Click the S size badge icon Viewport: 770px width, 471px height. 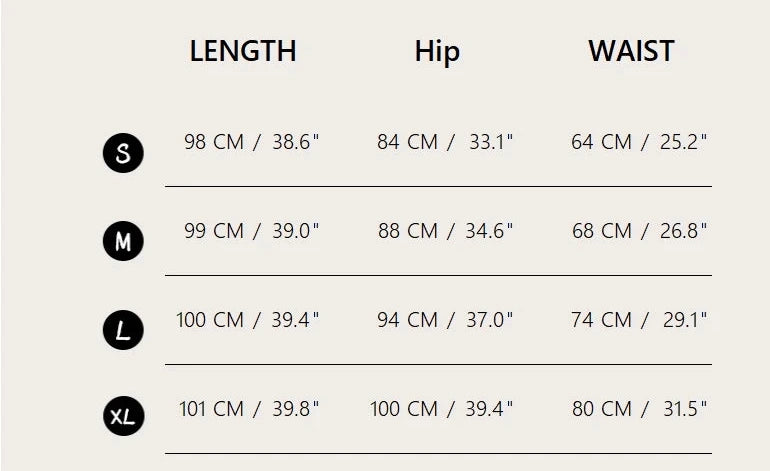pyautogui.click(x=123, y=153)
